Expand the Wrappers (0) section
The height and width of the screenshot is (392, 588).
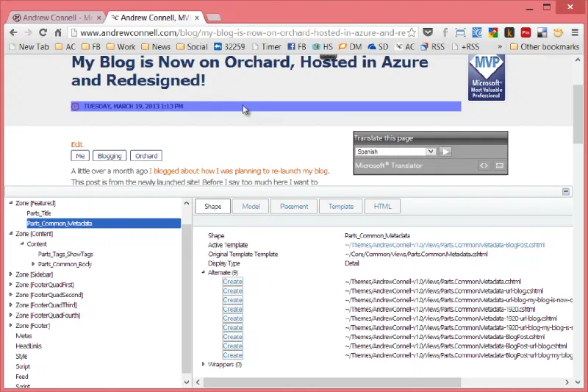[204, 364]
